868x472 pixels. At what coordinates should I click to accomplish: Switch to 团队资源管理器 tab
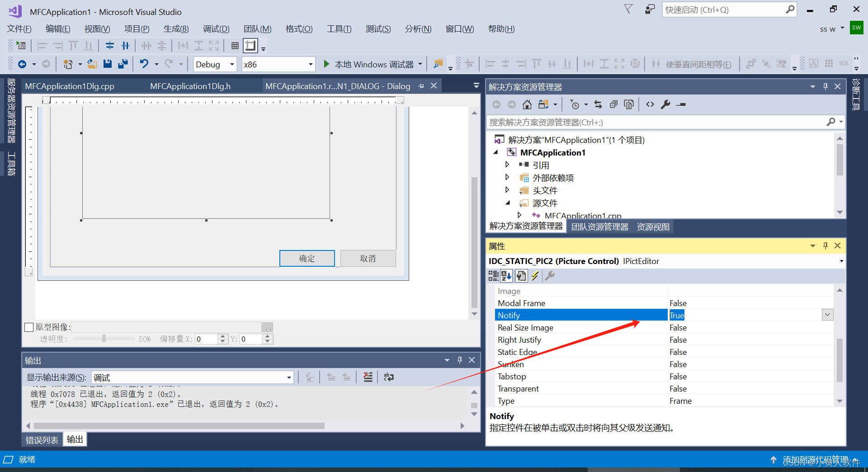(x=599, y=227)
